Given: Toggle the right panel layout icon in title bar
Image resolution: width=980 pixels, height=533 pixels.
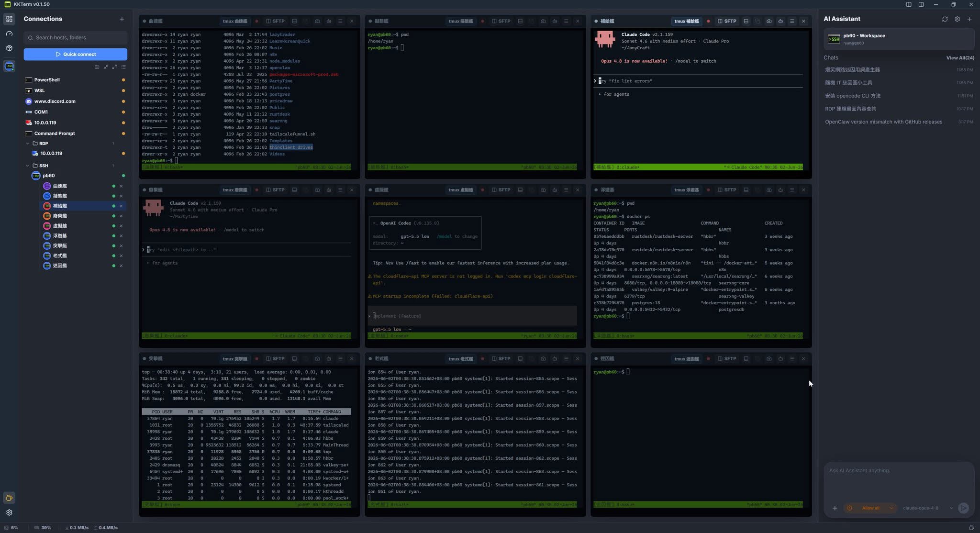Looking at the screenshot, I should (x=921, y=4).
